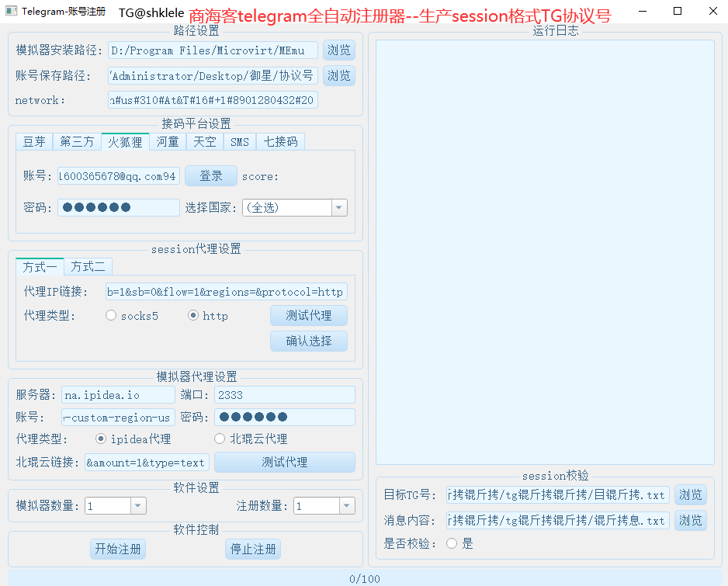The width and height of the screenshot is (728, 586).
Task: Click the emulator proxy 账号 field
Action: click(x=118, y=418)
